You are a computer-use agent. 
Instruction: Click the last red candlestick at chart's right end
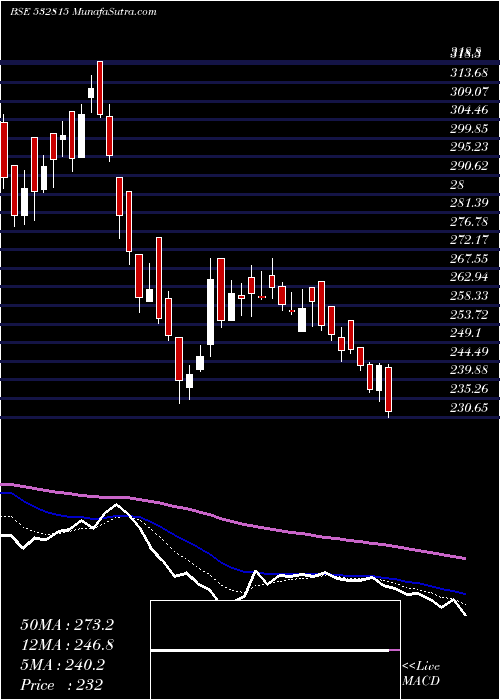(x=388, y=389)
